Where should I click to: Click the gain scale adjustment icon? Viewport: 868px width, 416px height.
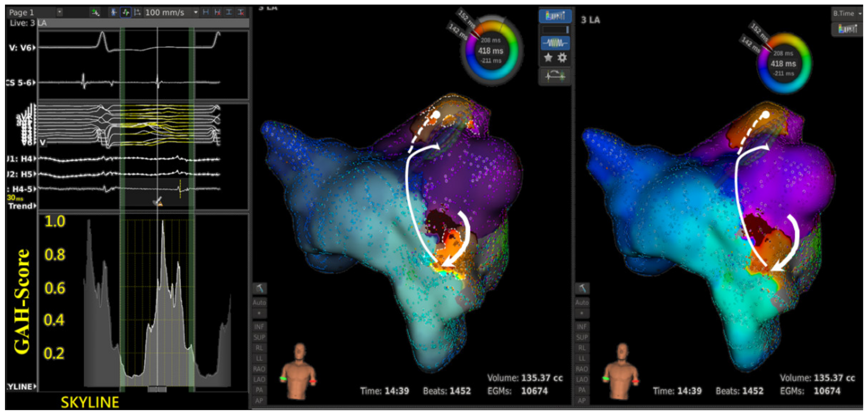click(137, 13)
